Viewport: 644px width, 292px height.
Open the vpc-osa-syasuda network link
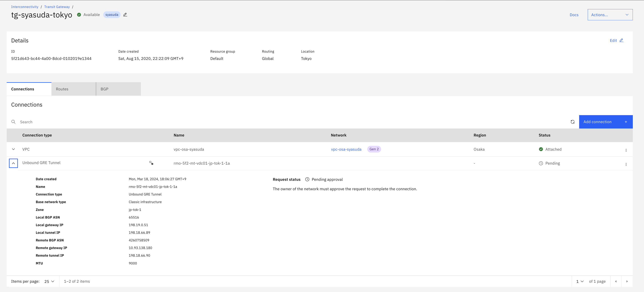coord(346,149)
